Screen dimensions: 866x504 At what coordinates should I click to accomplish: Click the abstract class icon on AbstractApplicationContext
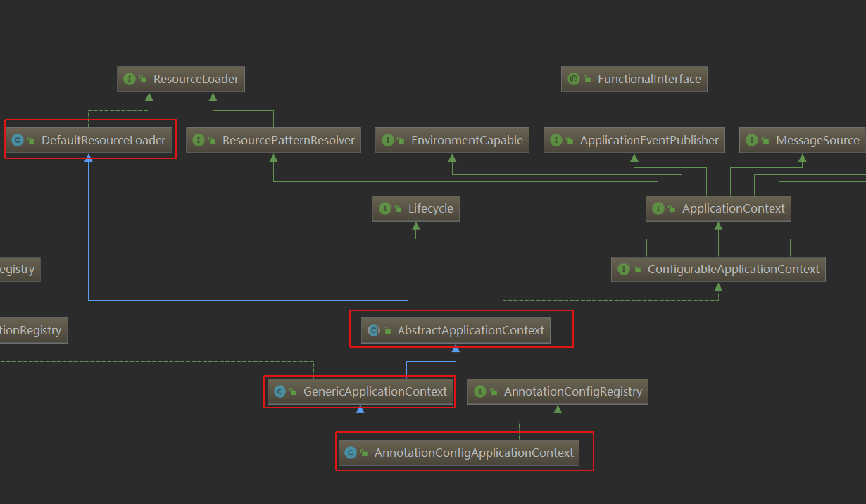(x=373, y=329)
